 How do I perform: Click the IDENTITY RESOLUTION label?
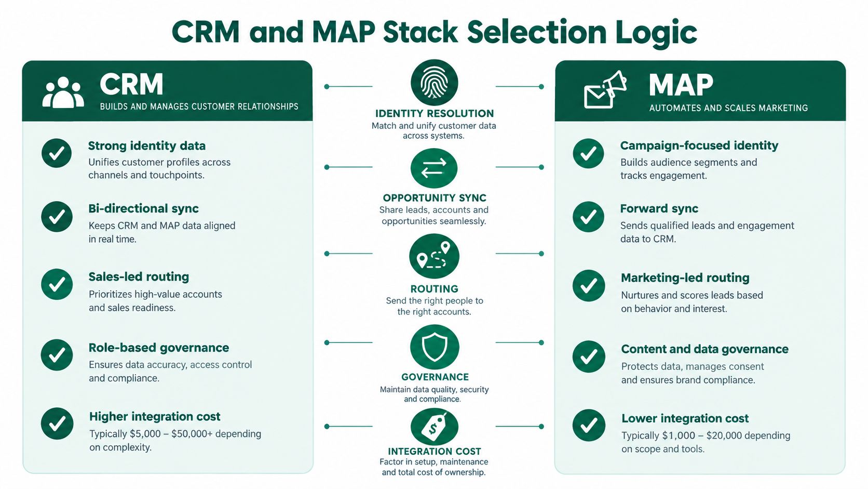(x=435, y=113)
